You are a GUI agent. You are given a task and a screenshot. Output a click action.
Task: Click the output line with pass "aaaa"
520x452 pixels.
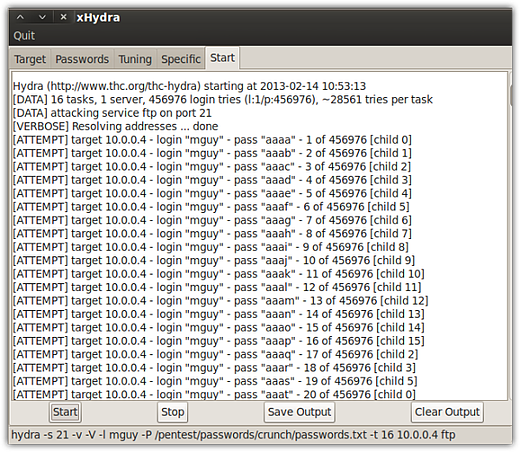tap(212, 140)
